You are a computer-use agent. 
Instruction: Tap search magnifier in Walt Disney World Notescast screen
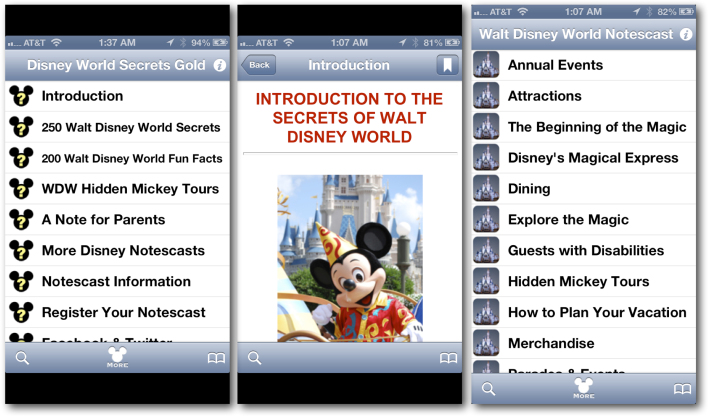click(x=488, y=389)
